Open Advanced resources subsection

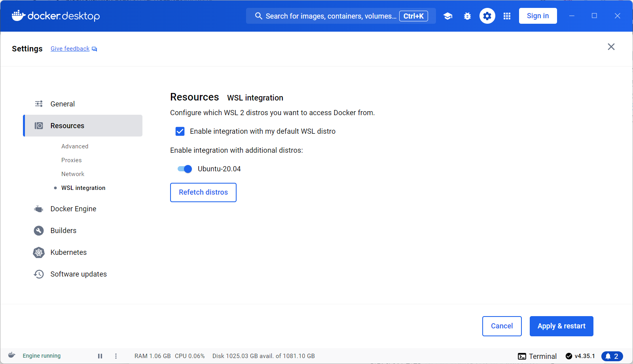(x=75, y=146)
